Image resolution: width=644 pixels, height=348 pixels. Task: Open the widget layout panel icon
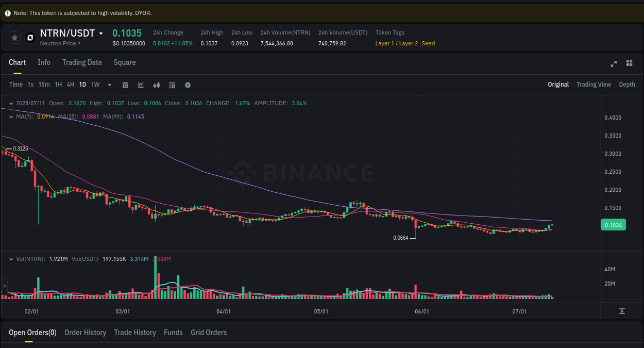click(x=629, y=63)
